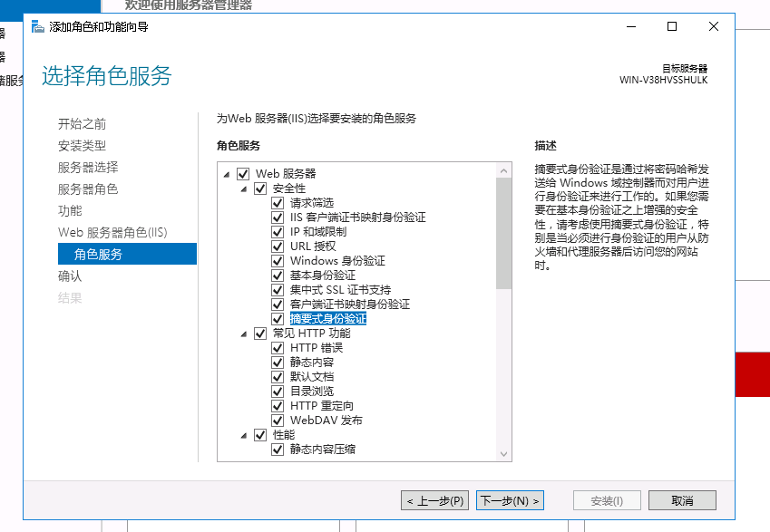Go to 安装类型 wizard step
The width and height of the screenshot is (770, 532).
pos(82,146)
